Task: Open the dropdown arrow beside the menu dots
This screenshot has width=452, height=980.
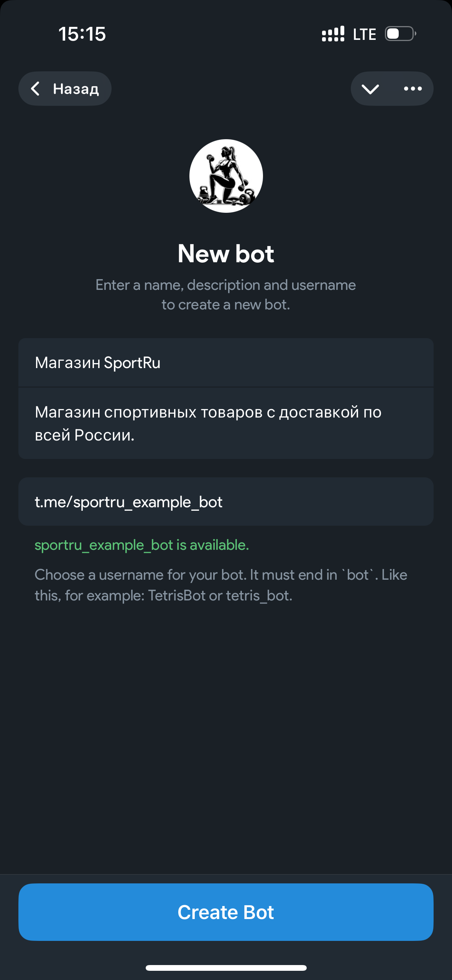Action: 371,89
